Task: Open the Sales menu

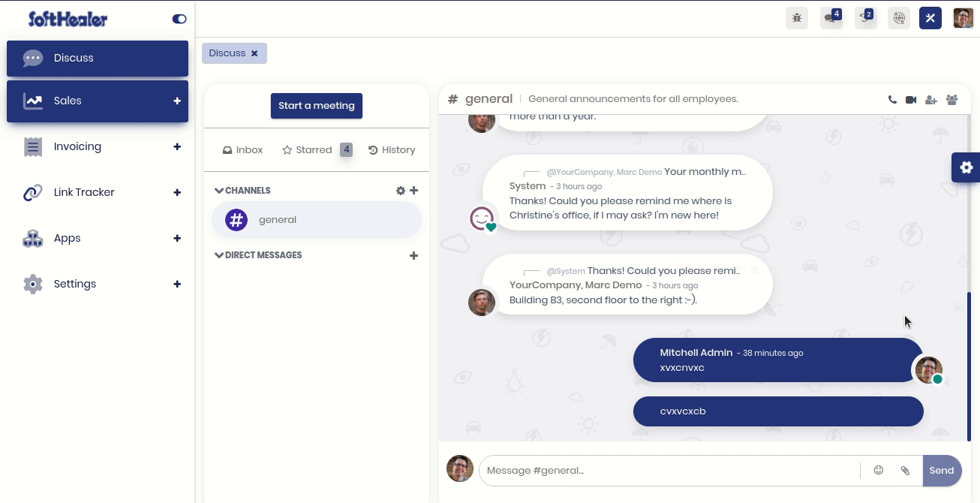Action: (98, 101)
